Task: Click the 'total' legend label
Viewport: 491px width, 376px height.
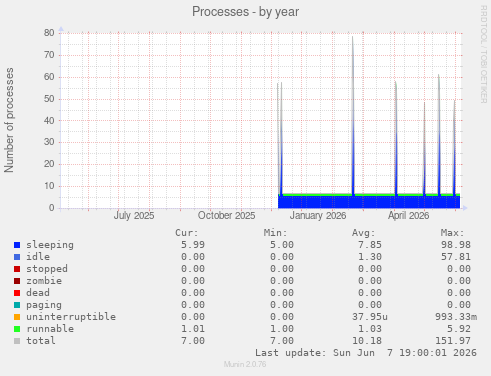Action: point(41,341)
